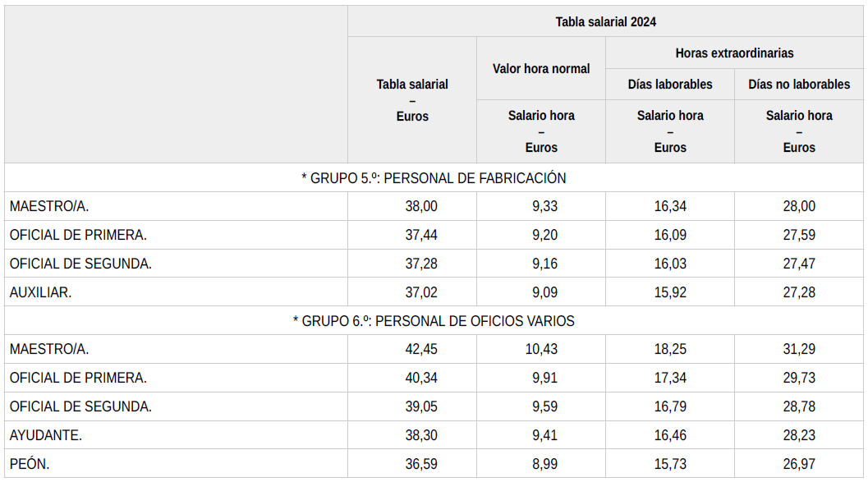Click the hourly value 10,43

point(541,350)
